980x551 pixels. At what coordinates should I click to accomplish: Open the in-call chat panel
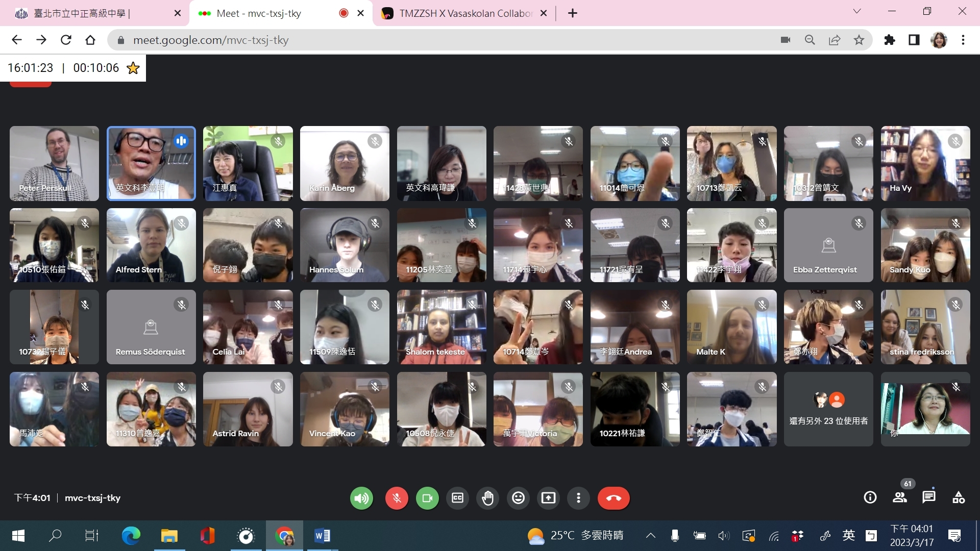(929, 497)
